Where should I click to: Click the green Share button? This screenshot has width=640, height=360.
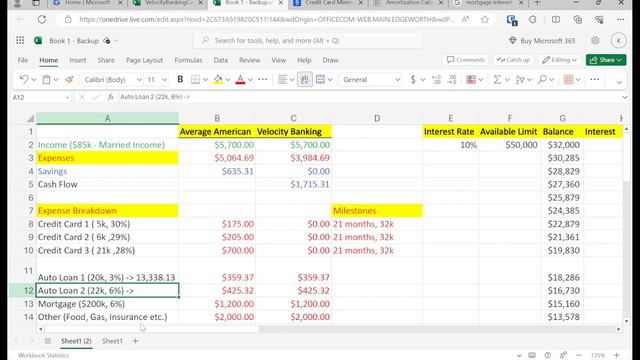point(606,60)
